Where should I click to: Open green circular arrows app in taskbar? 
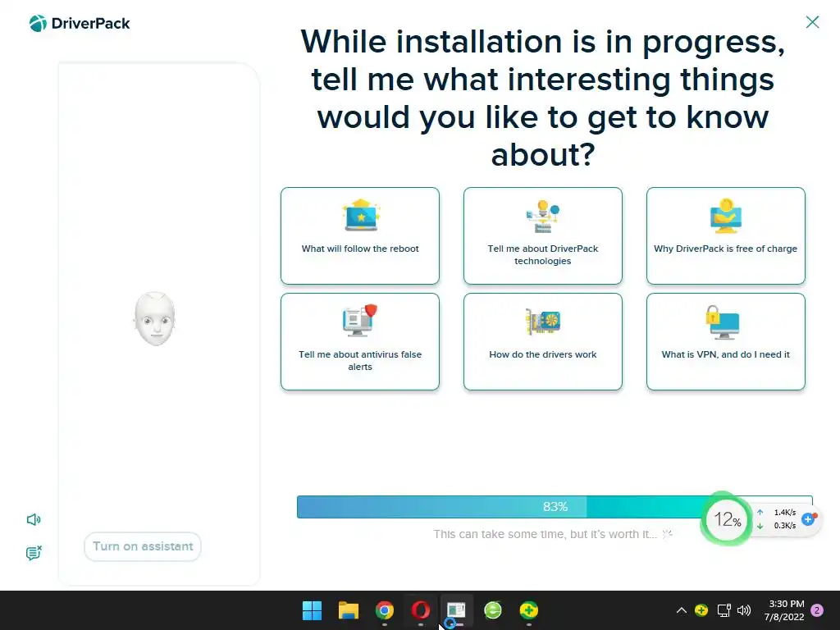click(493, 610)
